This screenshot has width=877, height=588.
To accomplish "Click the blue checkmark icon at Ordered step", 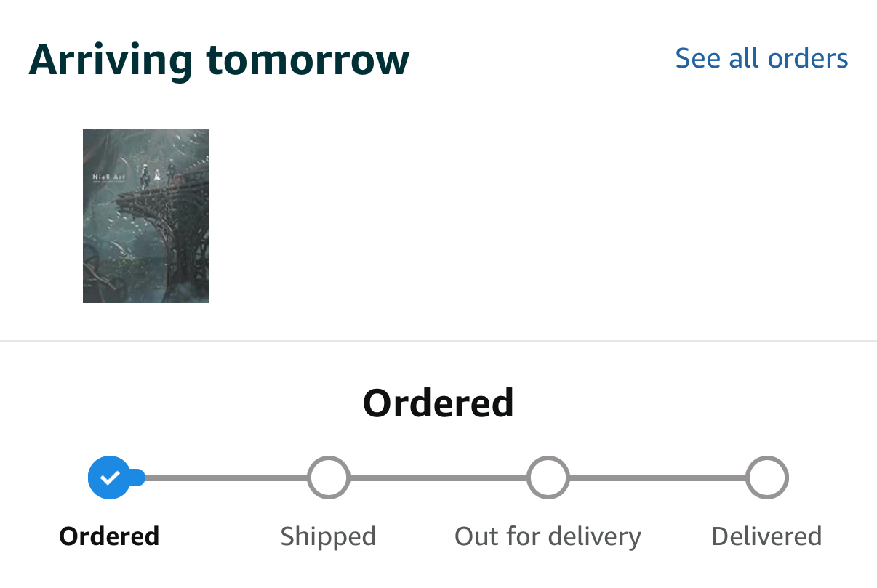I will pyautogui.click(x=109, y=478).
